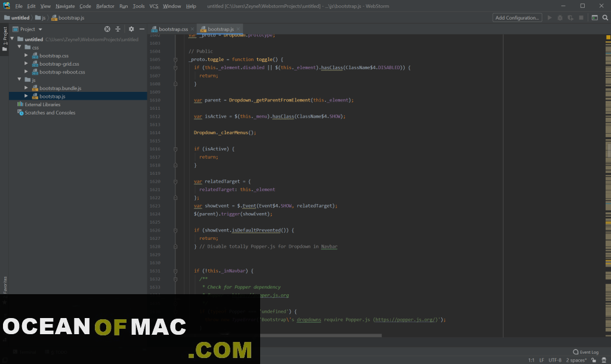Open the Event Log tool window
Viewport: 611px width, 364px height.
pos(586,352)
